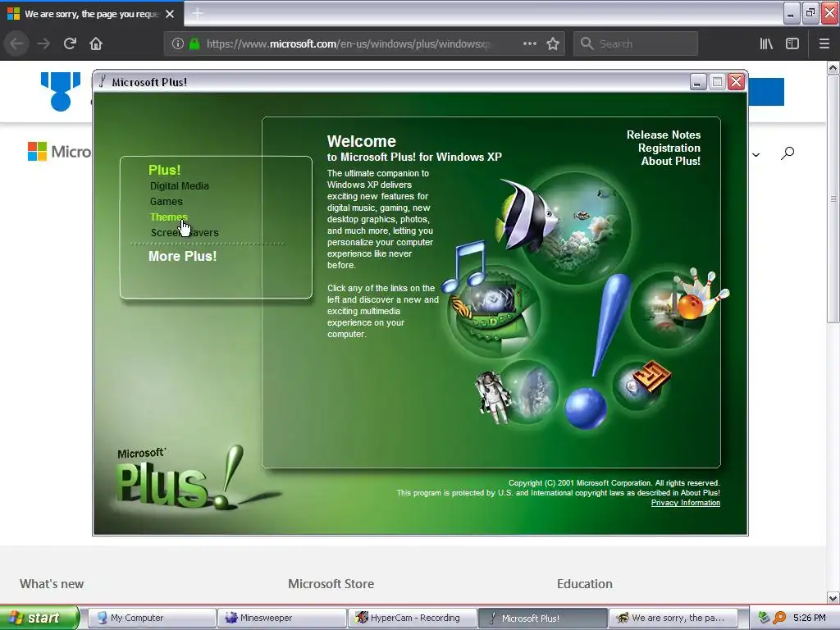Click the taskbar clock 5:26 PM
This screenshot has height=630, width=840.
coord(810,618)
